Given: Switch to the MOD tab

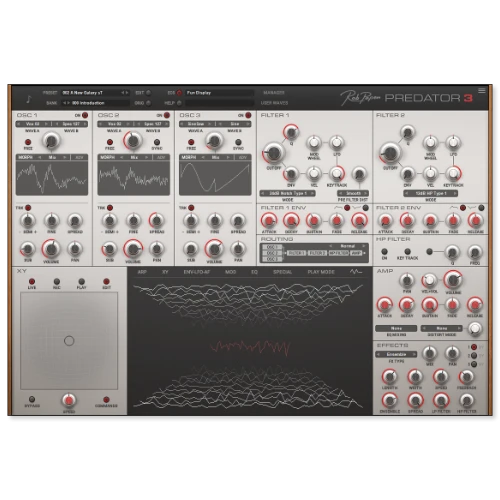Looking at the screenshot, I should [x=230, y=272].
